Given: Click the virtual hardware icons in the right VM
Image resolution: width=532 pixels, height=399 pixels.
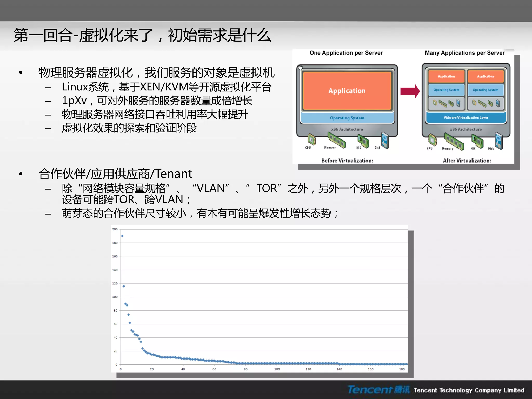Looking at the screenshot, I should (486, 103).
